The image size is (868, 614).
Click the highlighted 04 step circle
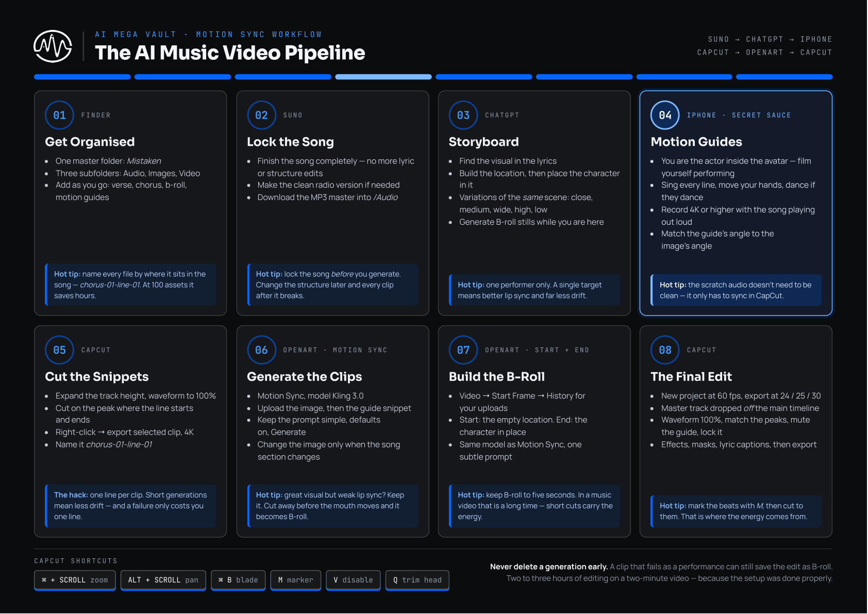(x=665, y=115)
